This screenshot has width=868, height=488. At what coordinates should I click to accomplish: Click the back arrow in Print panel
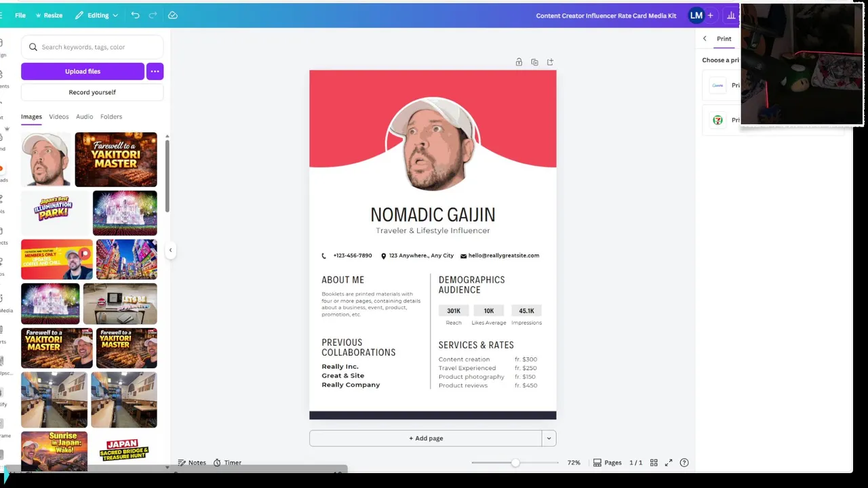705,39
